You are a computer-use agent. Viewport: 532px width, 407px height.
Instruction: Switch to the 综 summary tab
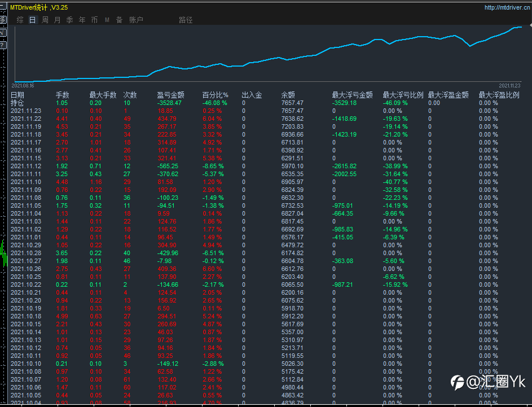[x=20, y=20]
